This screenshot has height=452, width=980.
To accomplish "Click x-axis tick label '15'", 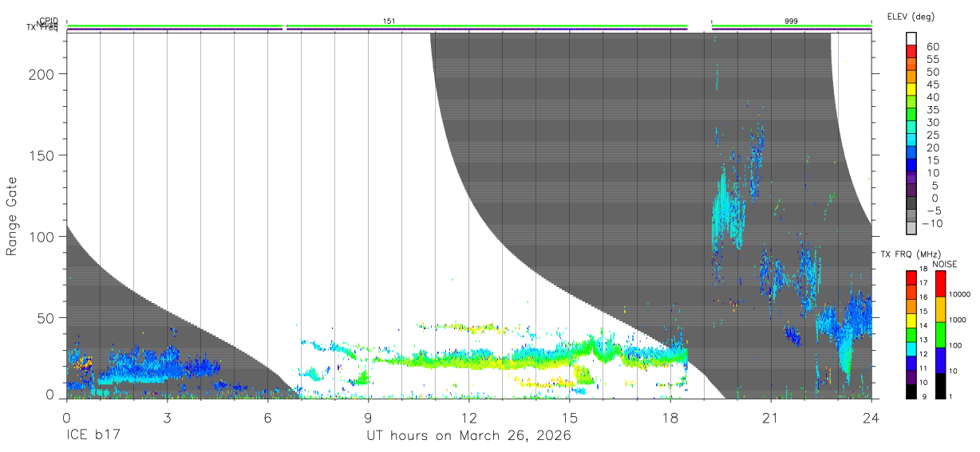I will [x=569, y=418].
